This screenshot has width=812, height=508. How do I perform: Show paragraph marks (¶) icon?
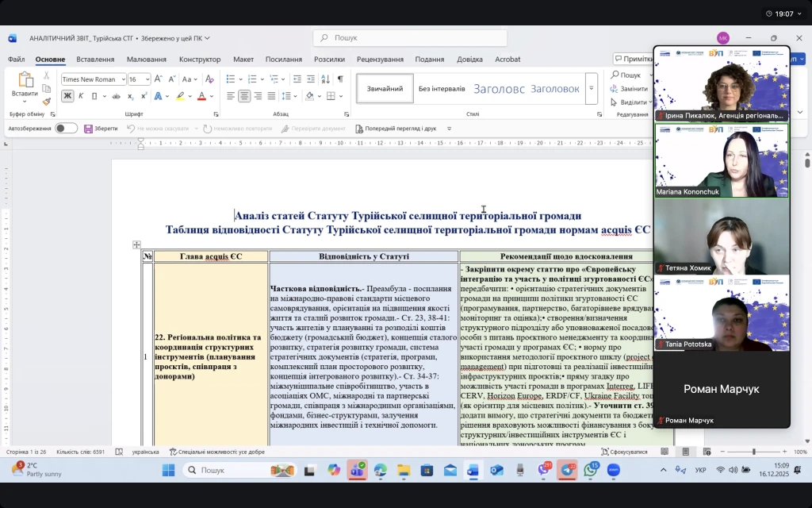point(340,79)
